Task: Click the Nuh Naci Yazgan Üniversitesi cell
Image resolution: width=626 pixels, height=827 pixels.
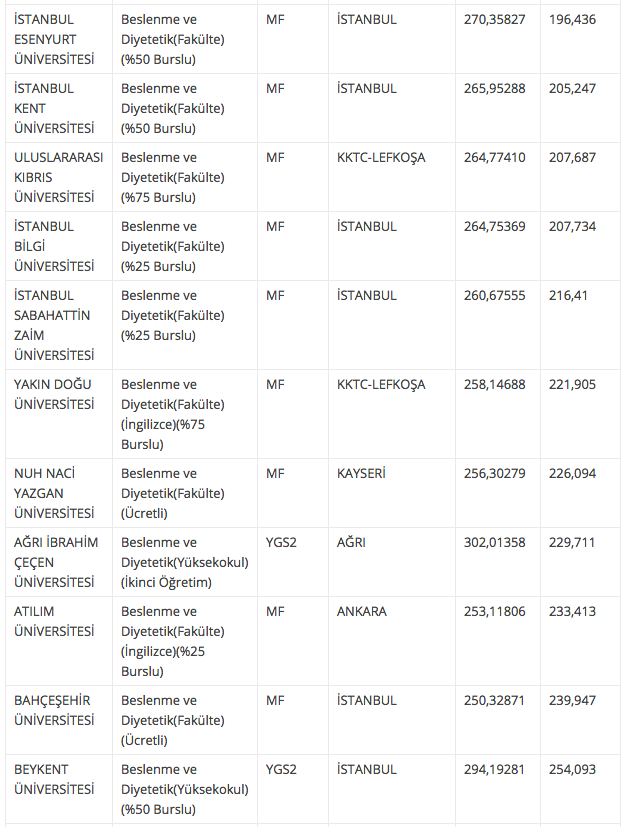Action: pyautogui.click(x=55, y=493)
